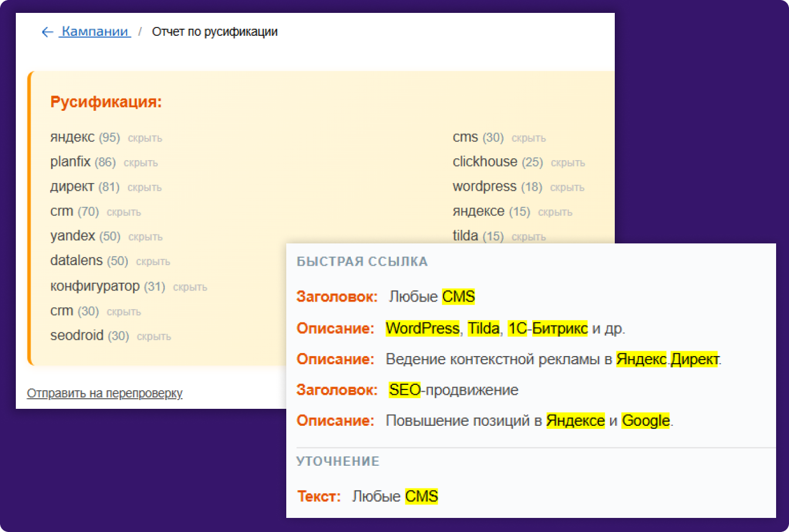The width and height of the screenshot is (789, 532).
Task: Hide the yandex (50) word
Action: pyautogui.click(x=145, y=237)
